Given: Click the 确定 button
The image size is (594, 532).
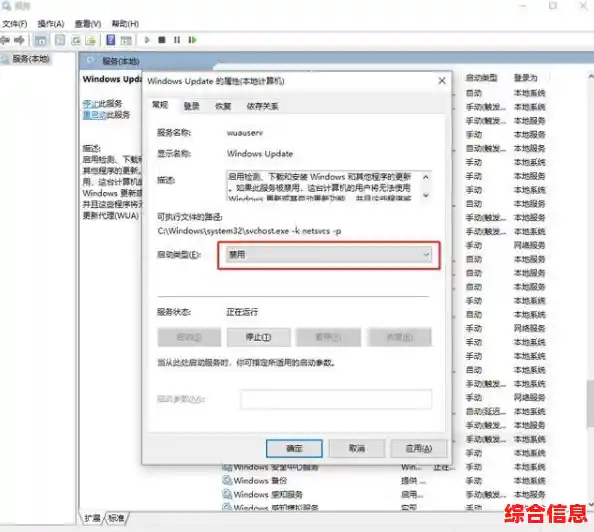Looking at the screenshot, I should [294, 449].
